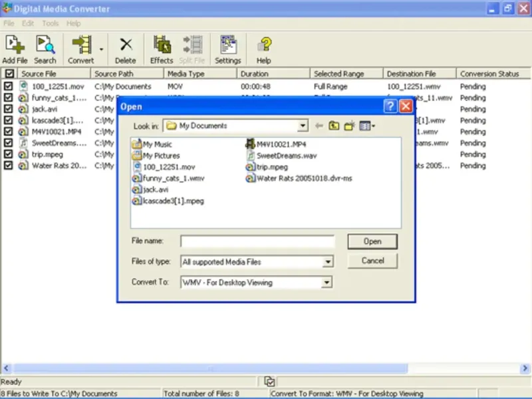Click the Destination File column header
532x399 pixels.
click(x=420, y=74)
